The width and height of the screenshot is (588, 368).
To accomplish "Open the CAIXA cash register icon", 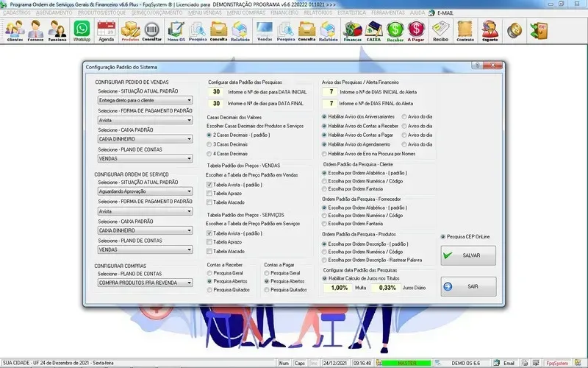I will [x=374, y=32].
